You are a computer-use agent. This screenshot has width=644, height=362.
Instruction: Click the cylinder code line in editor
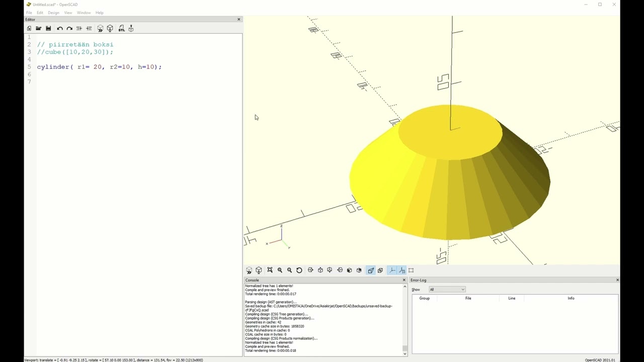[99, 67]
